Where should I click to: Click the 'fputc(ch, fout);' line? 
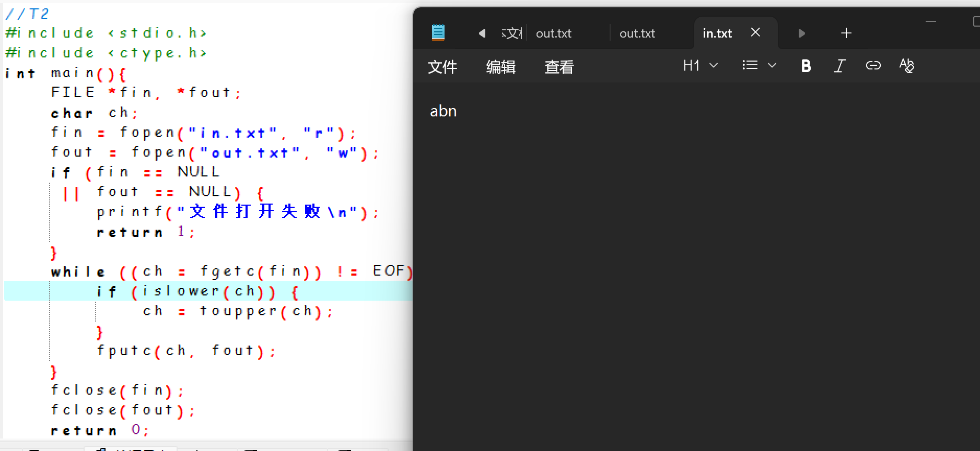[186, 351]
